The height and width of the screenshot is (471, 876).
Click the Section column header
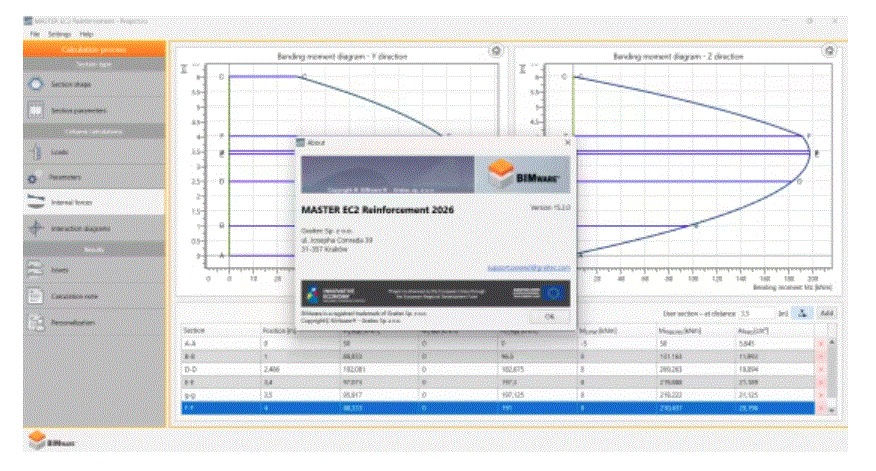coord(221,331)
